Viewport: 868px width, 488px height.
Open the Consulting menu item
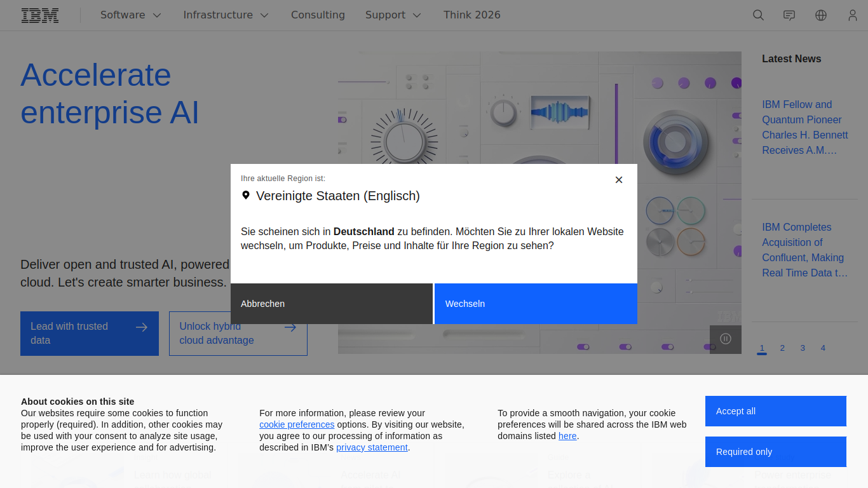[318, 15]
